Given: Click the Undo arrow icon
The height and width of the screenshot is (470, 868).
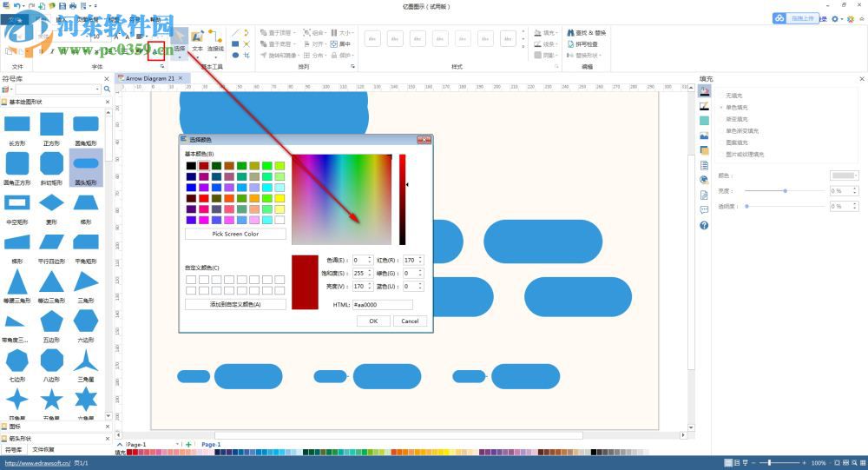Looking at the screenshot, I should point(17,5).
